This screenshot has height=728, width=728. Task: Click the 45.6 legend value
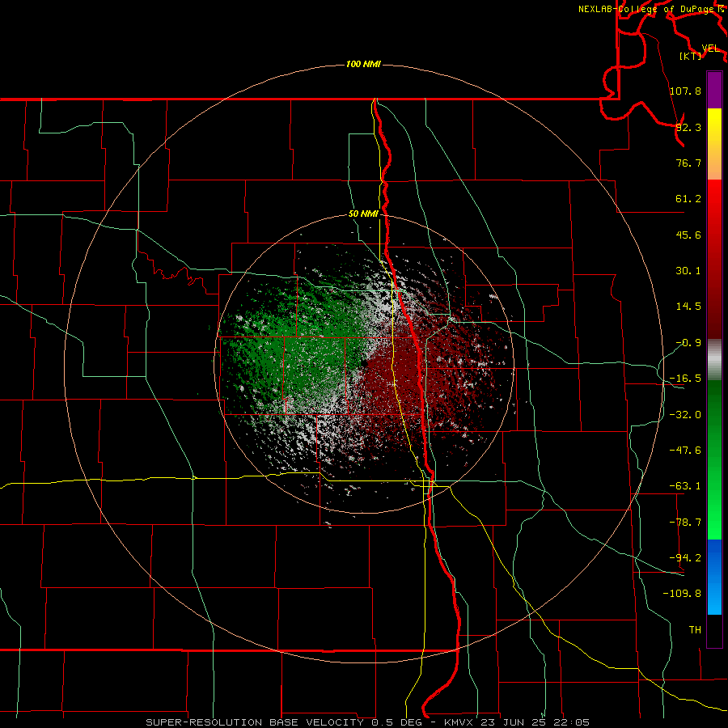[x=688, y=235]
